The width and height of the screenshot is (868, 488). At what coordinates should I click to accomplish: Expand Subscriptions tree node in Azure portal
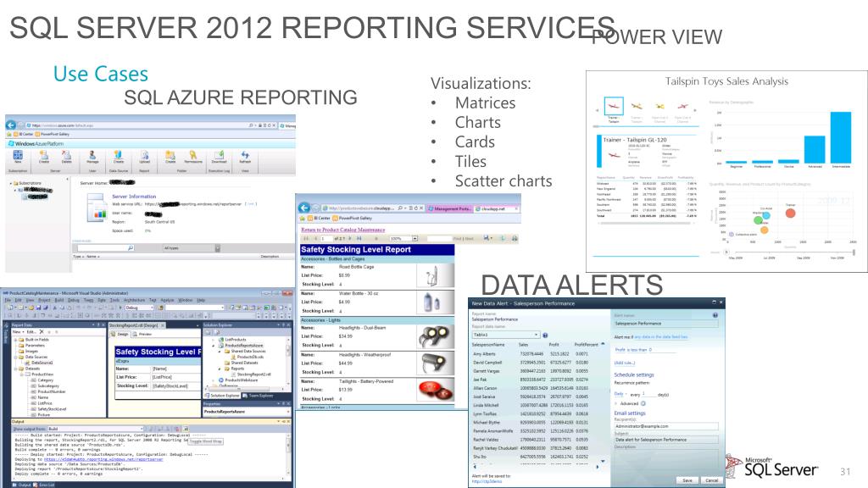[11, 183]
